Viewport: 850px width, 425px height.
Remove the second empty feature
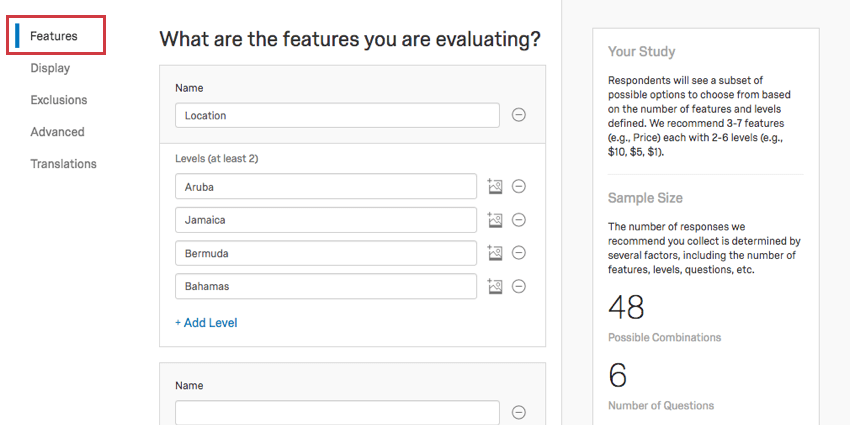click(x=519, y=413)
